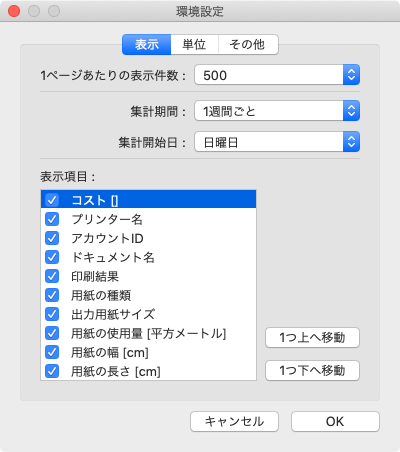Close the 環境設定 window
Viewport: 400px width, 452px height.
click(x=14, y=11)
